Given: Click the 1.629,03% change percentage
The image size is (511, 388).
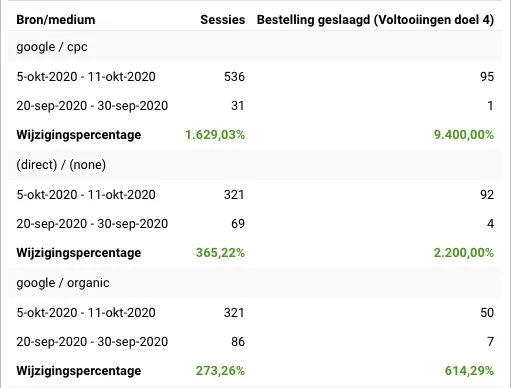Looking at the screenshot, I should [x=215, y=135].
